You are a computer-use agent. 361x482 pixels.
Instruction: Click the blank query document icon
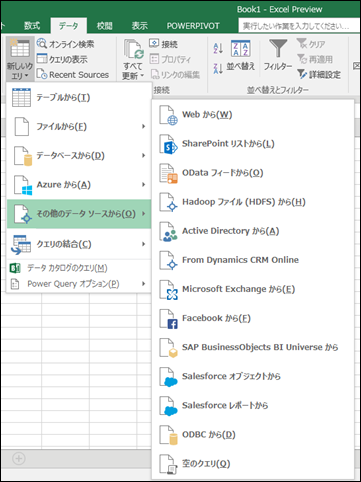click(168, 464)
